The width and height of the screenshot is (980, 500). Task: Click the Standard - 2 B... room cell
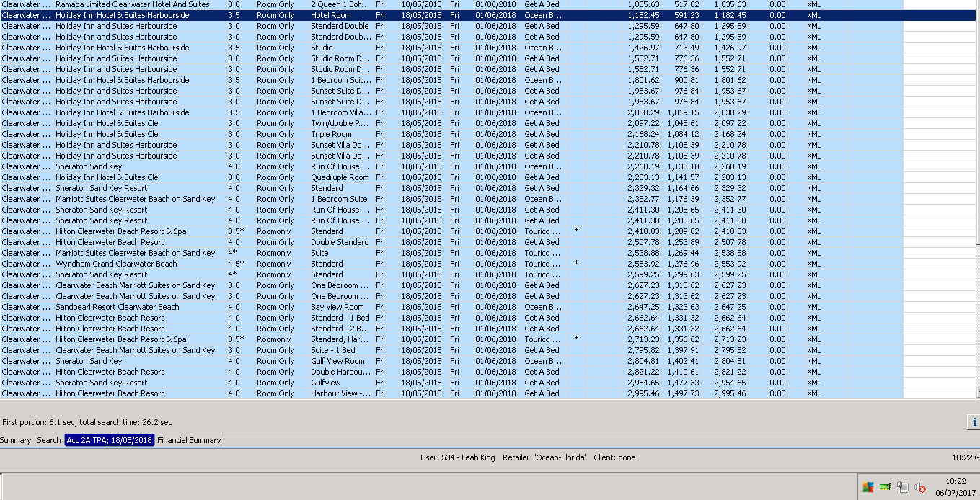pyautogui.click(x=340, y=329)
